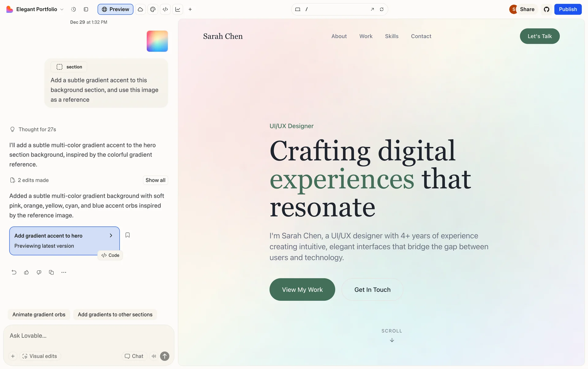588x369 pixels.
Task: Click Show all edits button
Action: [155, 180]
